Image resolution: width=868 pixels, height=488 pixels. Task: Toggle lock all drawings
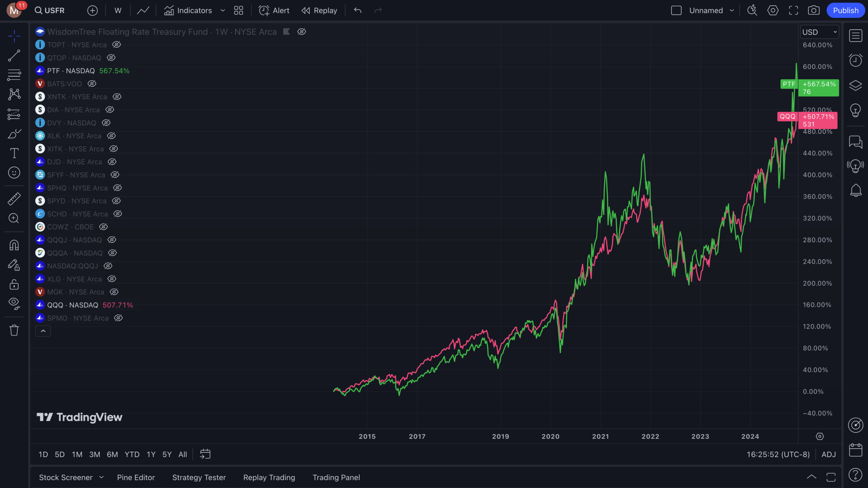tap(14, 284)
